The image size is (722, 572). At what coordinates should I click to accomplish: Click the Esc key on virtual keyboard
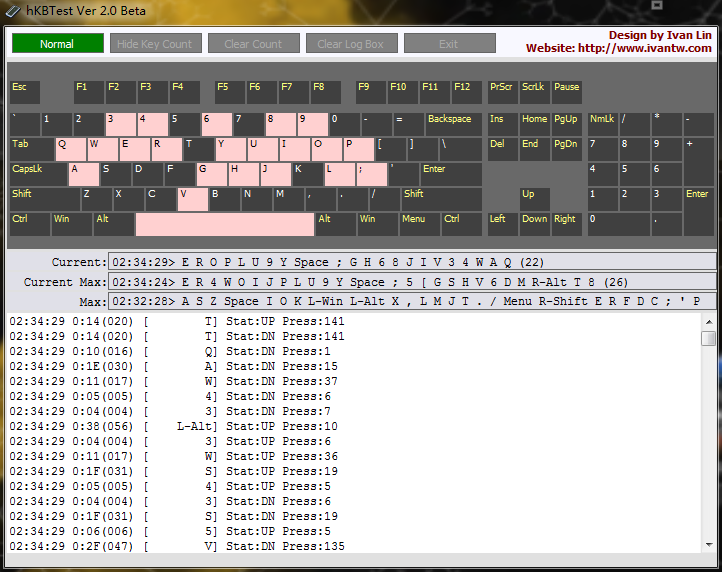point(25,93)
